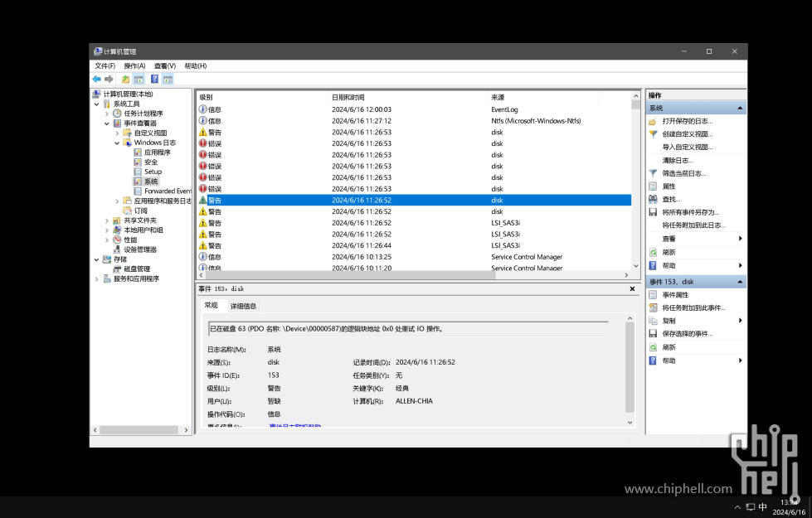This screenshot has height=518, width=812.
Task: Select 订阅 in the tree
Action: [x=140, y=211]
